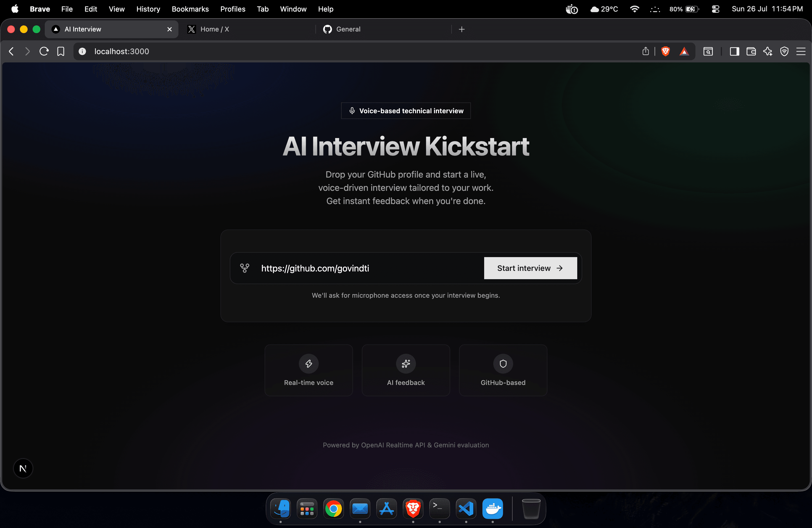Open Control Center in menu bar

coord(715,9)
